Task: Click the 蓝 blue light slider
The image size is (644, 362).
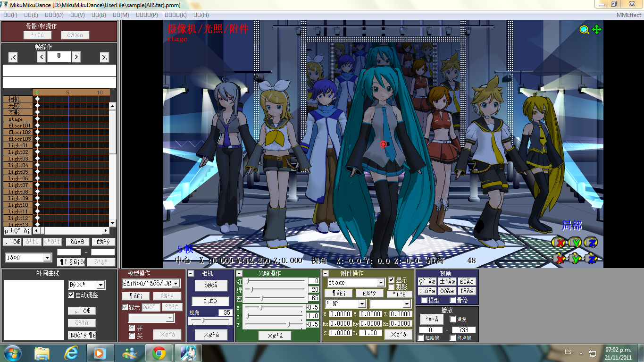Action: click(x=276, y=298)
